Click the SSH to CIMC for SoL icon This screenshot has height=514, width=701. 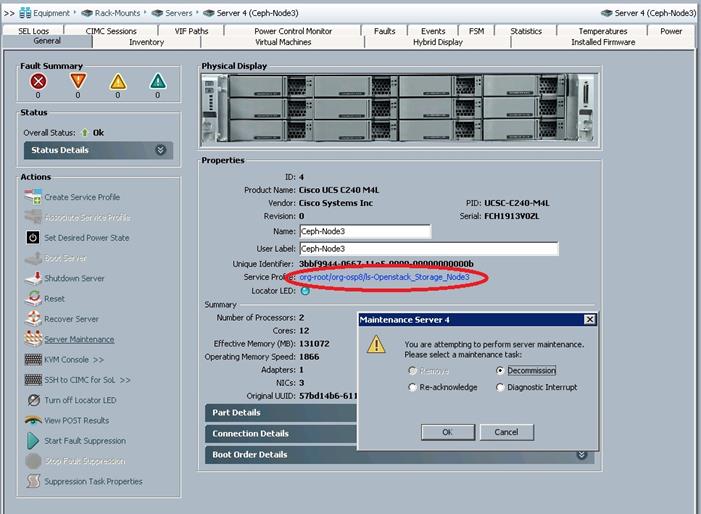coord(33,379)
